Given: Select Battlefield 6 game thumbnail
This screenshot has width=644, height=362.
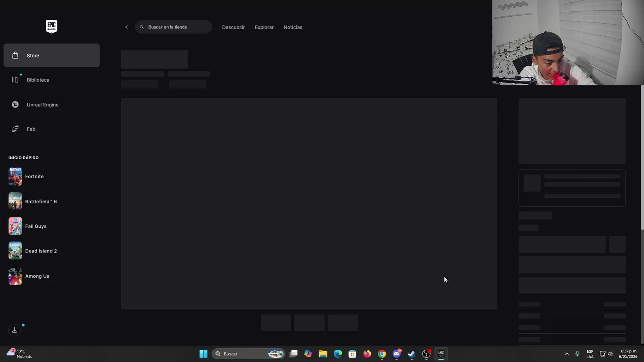Looking at the screenshot, I should pyautogui.click(x=15, y=202).
